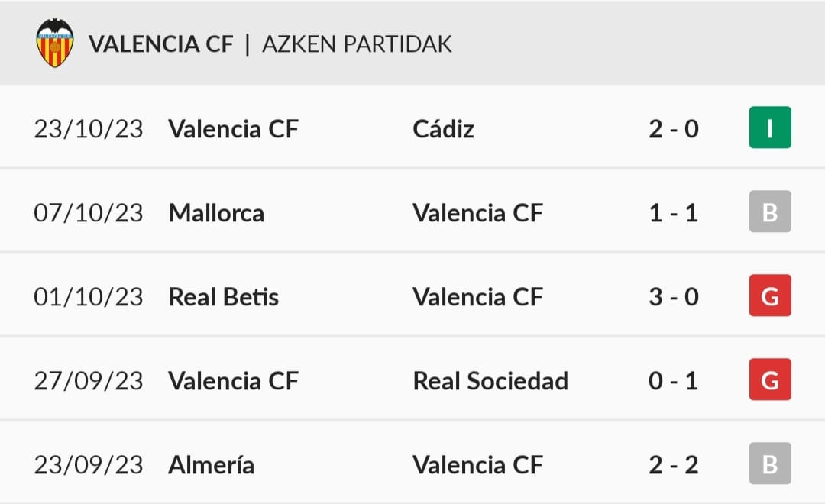Open the Valencia CF header title
This screenshot has width=825, height=504.
click(x=161, y=44)
